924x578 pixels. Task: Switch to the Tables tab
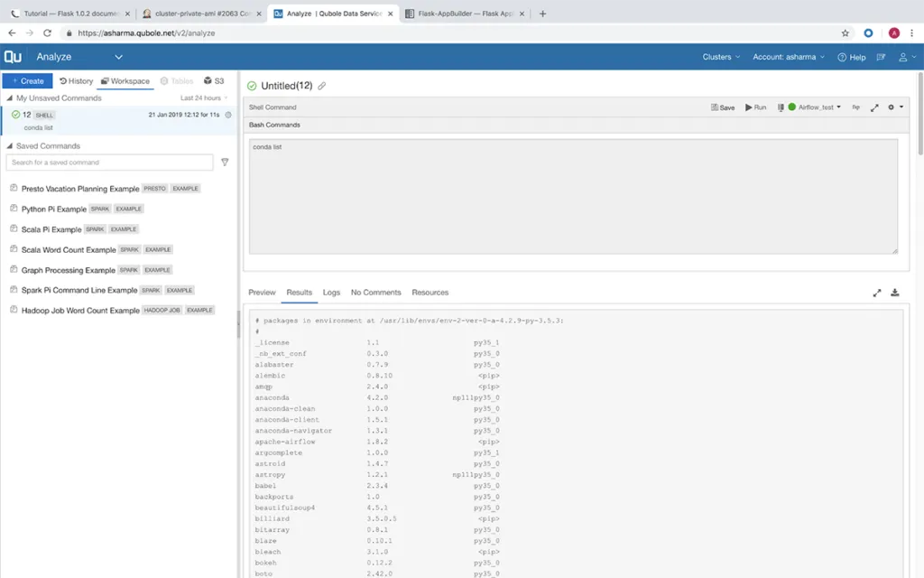point(177,80)
